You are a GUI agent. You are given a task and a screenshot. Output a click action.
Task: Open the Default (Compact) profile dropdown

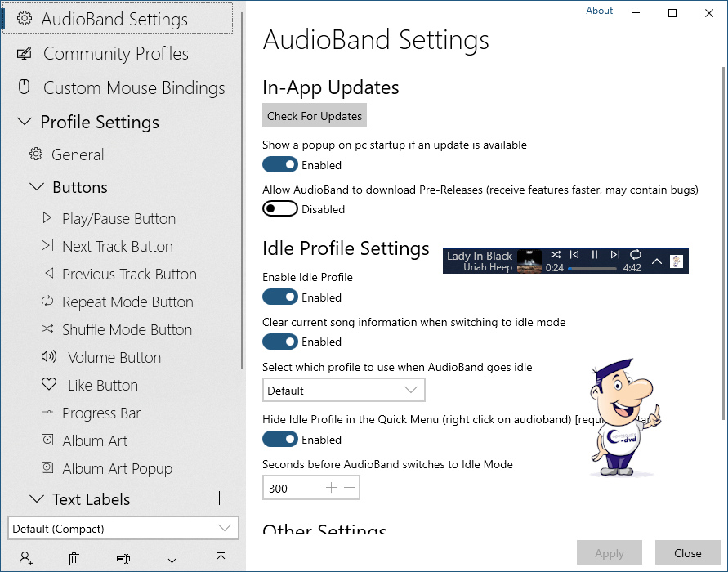point(123,529)
